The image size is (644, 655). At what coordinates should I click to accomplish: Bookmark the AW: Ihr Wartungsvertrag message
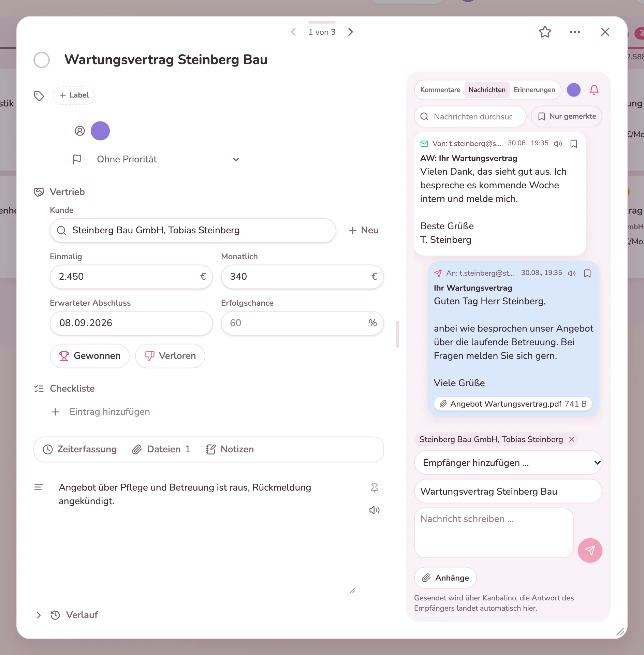[x=574, y=144]
